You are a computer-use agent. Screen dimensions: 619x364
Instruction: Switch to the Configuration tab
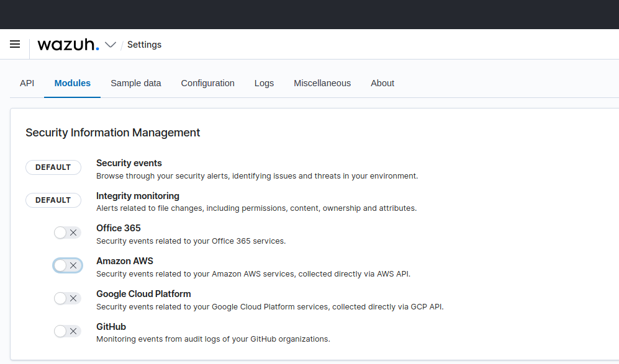pyautogui.click(x=207, y=83)
